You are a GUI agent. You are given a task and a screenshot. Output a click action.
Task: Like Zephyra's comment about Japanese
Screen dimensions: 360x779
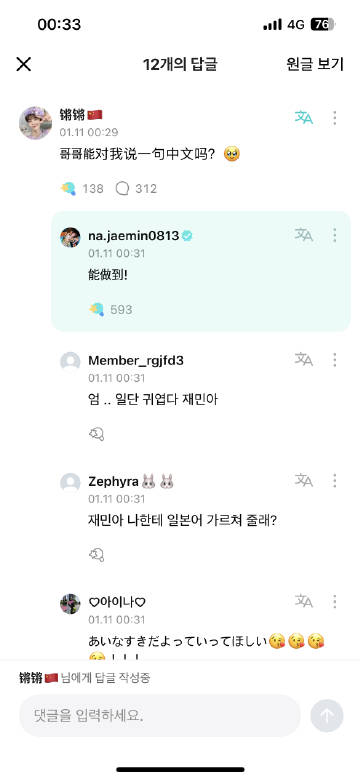click(96, 555)
